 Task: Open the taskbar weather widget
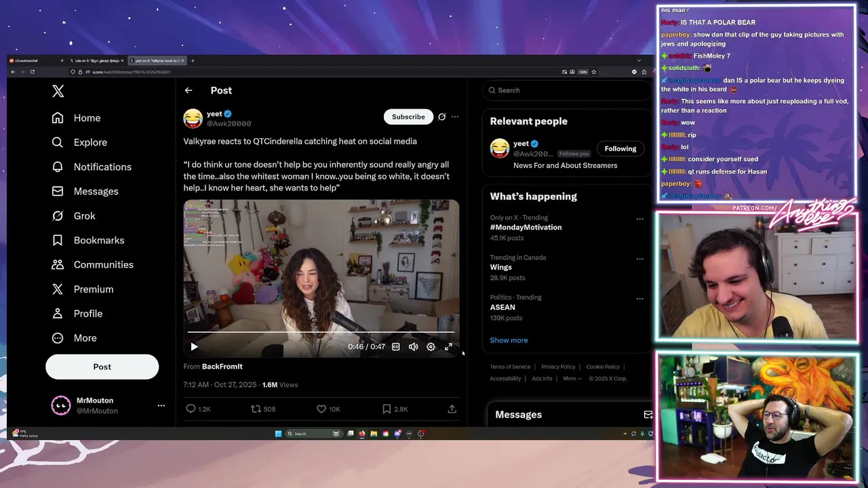[x=26, y=434]
